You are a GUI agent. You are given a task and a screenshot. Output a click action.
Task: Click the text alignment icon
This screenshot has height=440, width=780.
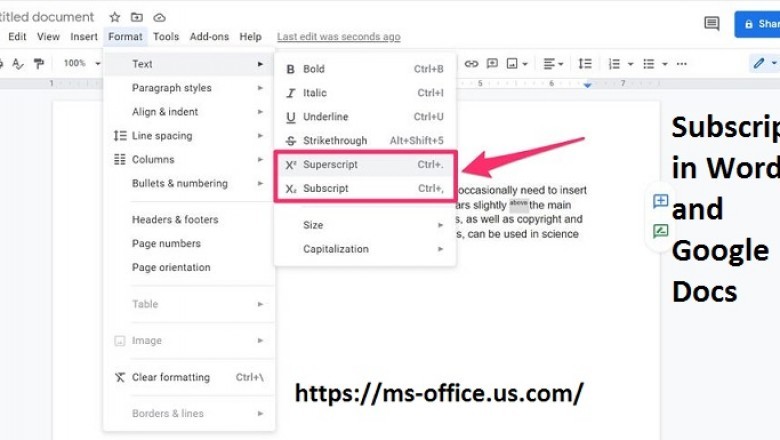coord(549,64)
